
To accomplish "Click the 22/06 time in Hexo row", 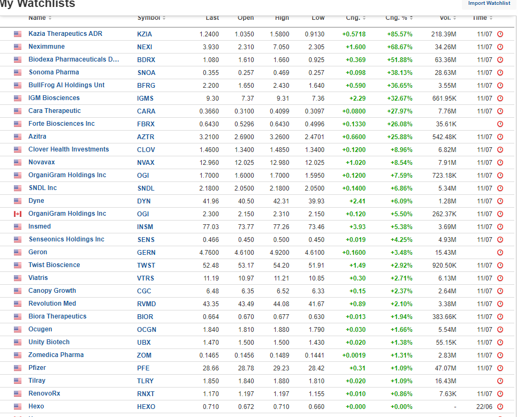I will (484, 407).
